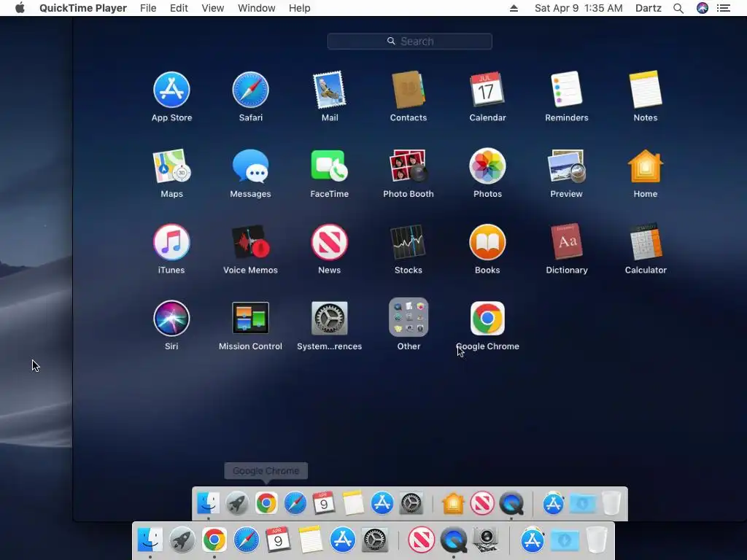Open Notes from the Launchpad grid
This screenshot has width=747, height=560.
click(646, 90)
